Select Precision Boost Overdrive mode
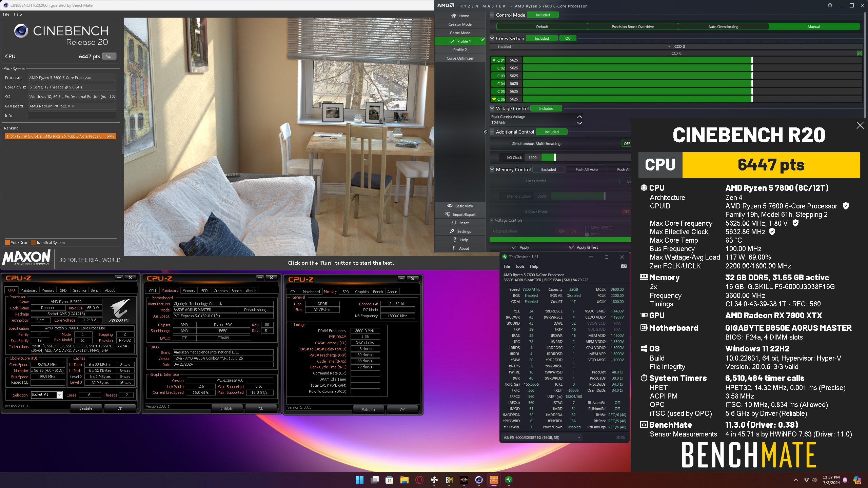 633,27
